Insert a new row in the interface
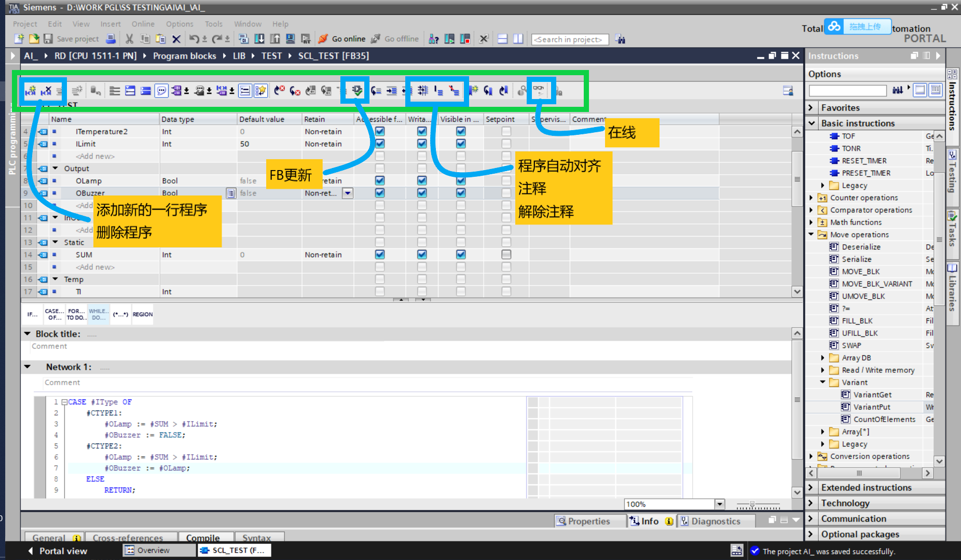This screenshot has width=961, height=560. (x=31, y=91)
